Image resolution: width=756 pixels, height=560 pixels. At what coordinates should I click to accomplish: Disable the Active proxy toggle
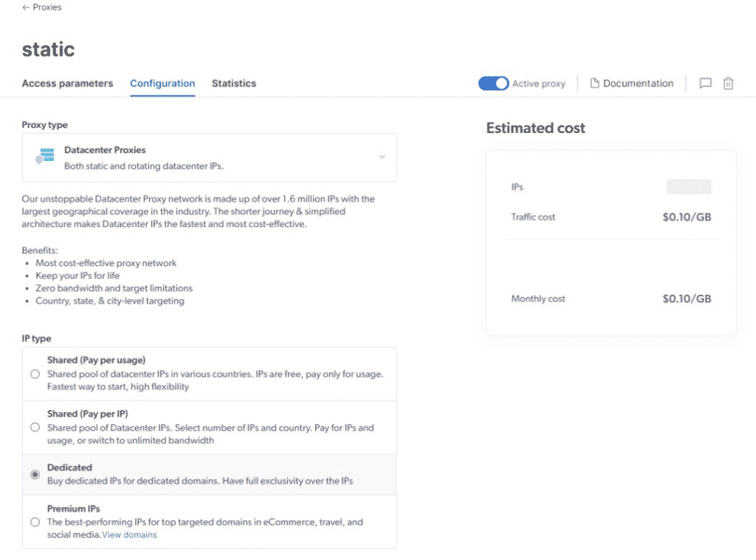[493, 83]
